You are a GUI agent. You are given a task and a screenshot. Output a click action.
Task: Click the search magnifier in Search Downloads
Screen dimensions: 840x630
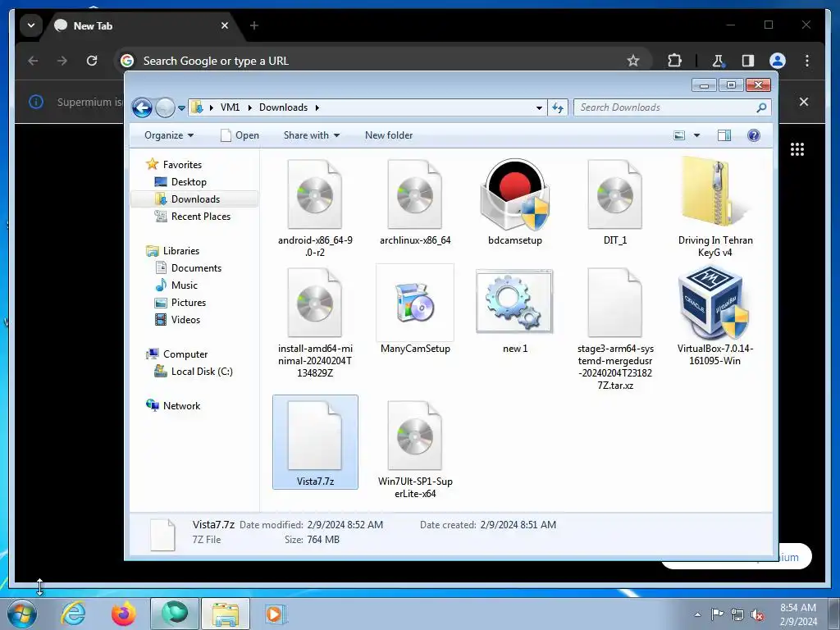click(761, 107)
